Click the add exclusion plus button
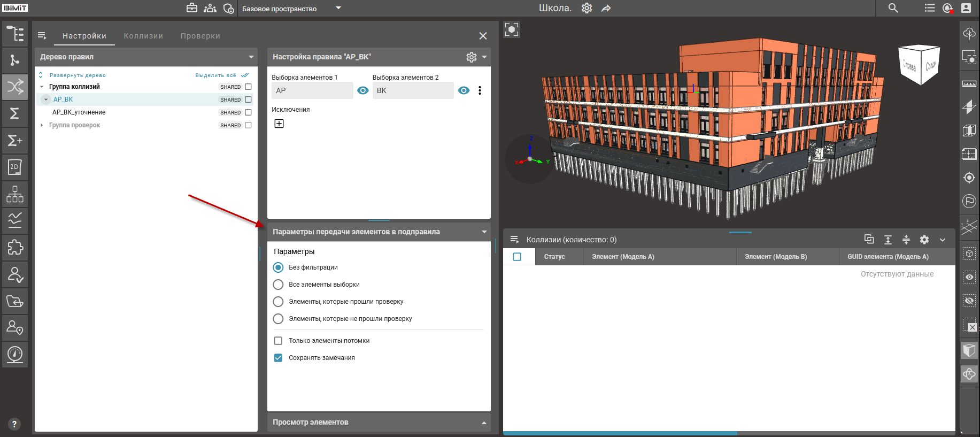This screenshot has height=437, width=980. point(279,124)
